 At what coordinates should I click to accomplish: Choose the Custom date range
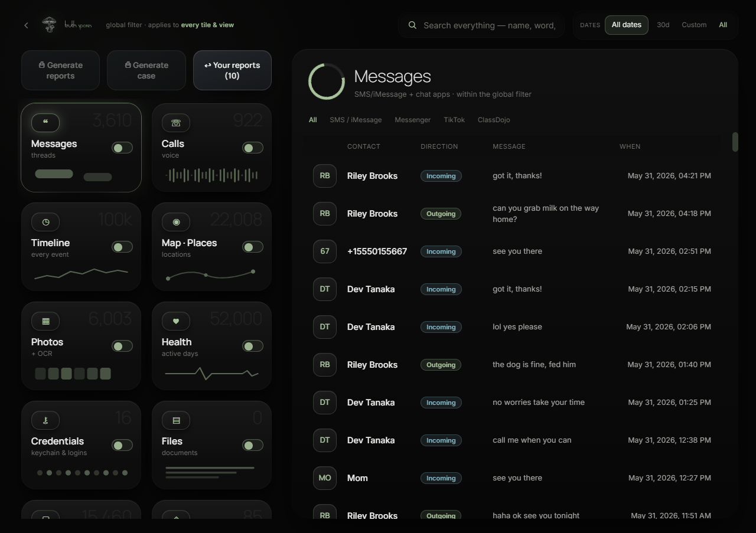(694, 25)
